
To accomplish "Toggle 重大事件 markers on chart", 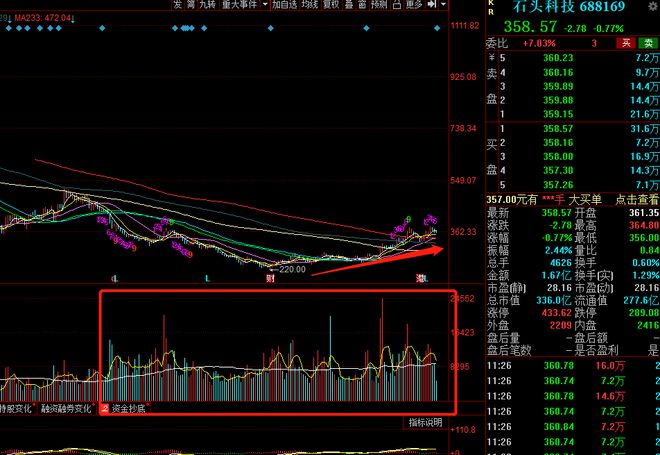I will (239, 4).
